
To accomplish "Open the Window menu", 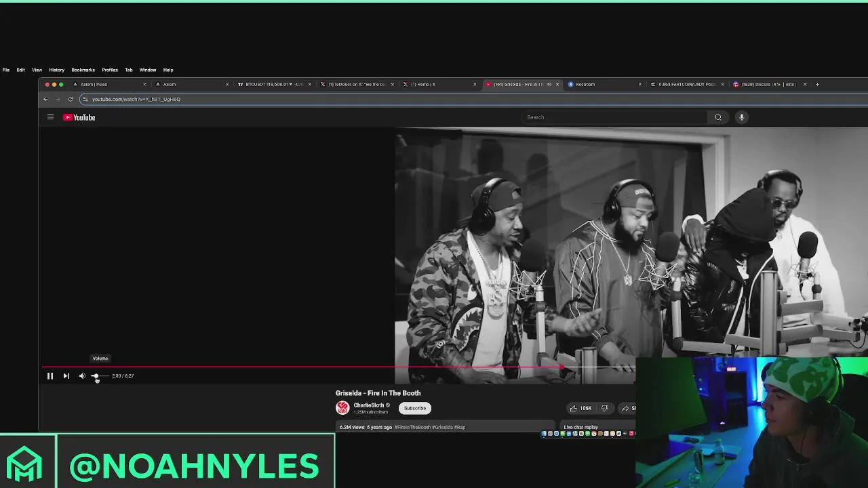I will click(148, 70).
